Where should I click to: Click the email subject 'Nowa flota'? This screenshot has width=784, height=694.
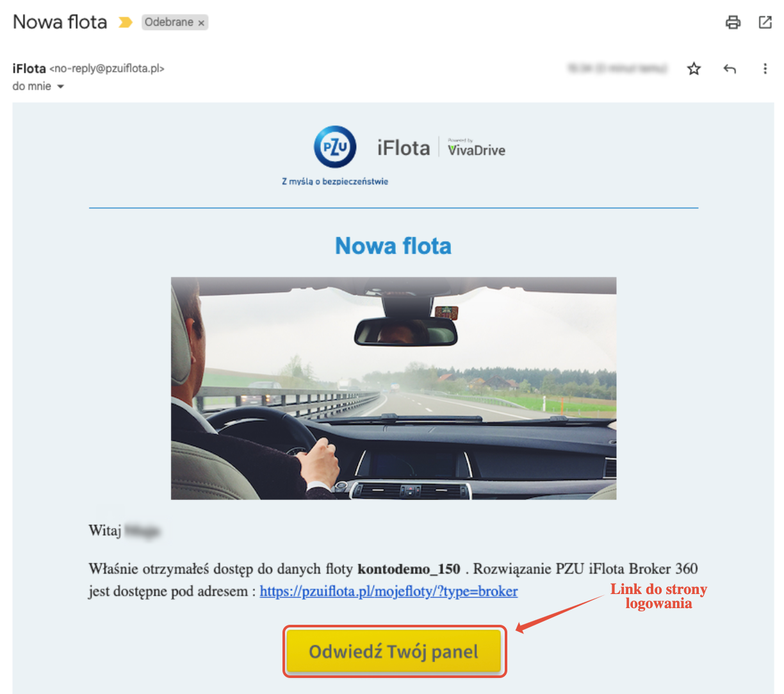tap(60, 22)
